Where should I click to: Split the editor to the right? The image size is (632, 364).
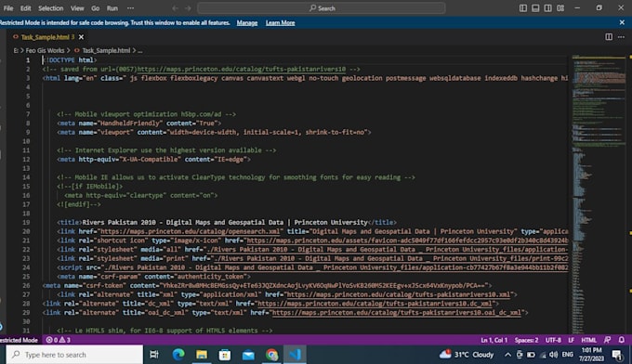click(609, 37)
